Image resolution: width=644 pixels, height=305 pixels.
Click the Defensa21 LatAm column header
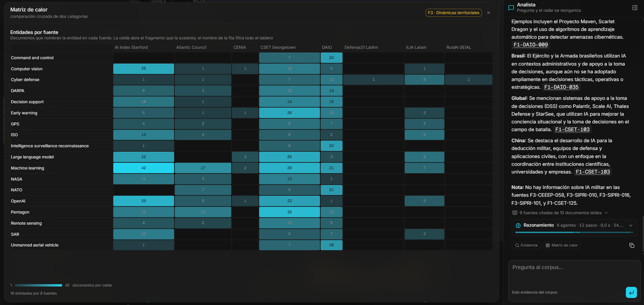(361, 47)
